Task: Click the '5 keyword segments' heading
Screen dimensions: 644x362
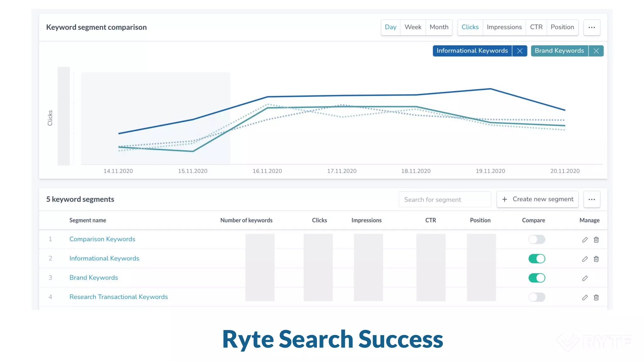Action: [x=80, y=199]
